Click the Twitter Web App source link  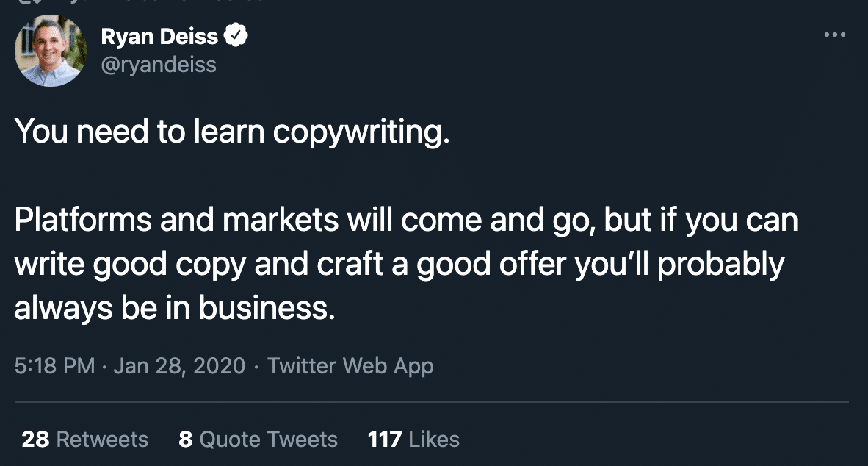point(350,366)
